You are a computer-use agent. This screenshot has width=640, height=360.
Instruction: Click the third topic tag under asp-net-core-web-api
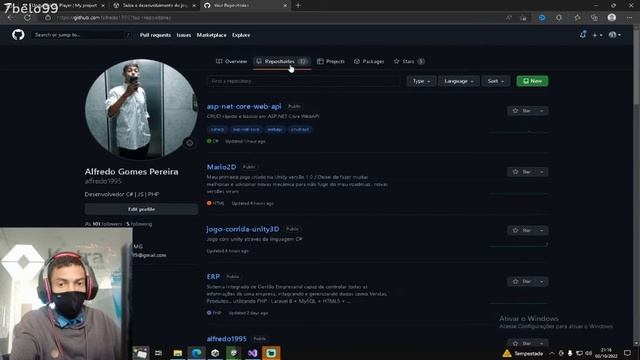point(275,129)
